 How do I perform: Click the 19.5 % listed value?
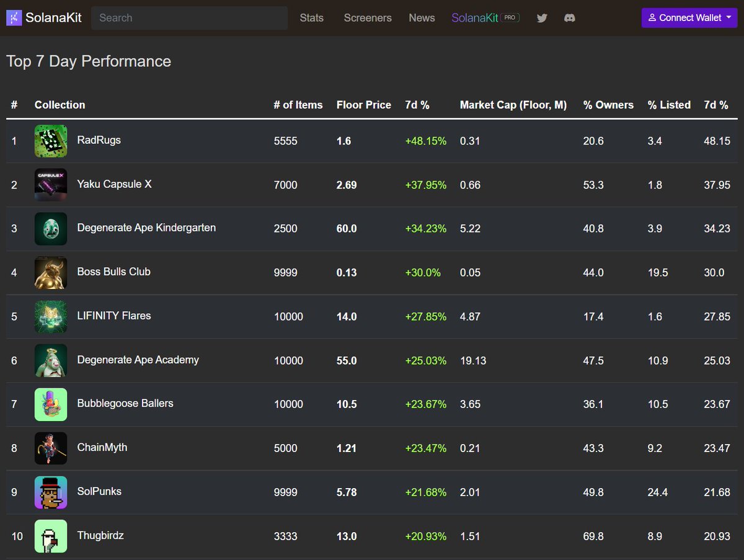coord(658,273)
